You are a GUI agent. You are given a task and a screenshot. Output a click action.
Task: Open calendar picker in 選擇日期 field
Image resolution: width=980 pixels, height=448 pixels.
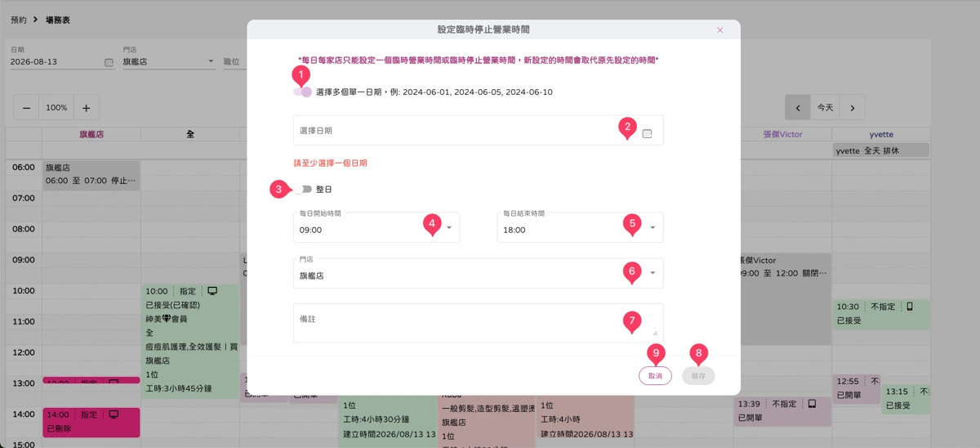[x=647, y=133]
